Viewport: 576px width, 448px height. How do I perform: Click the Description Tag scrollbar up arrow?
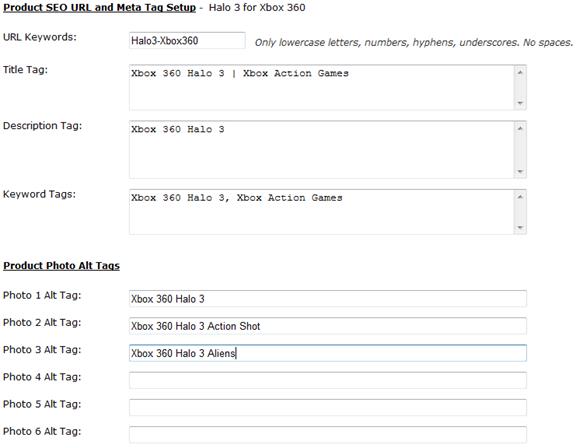coord(520,128)
